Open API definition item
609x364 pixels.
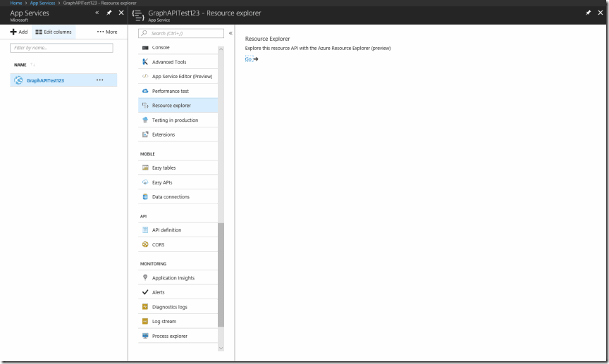point(178,230)
